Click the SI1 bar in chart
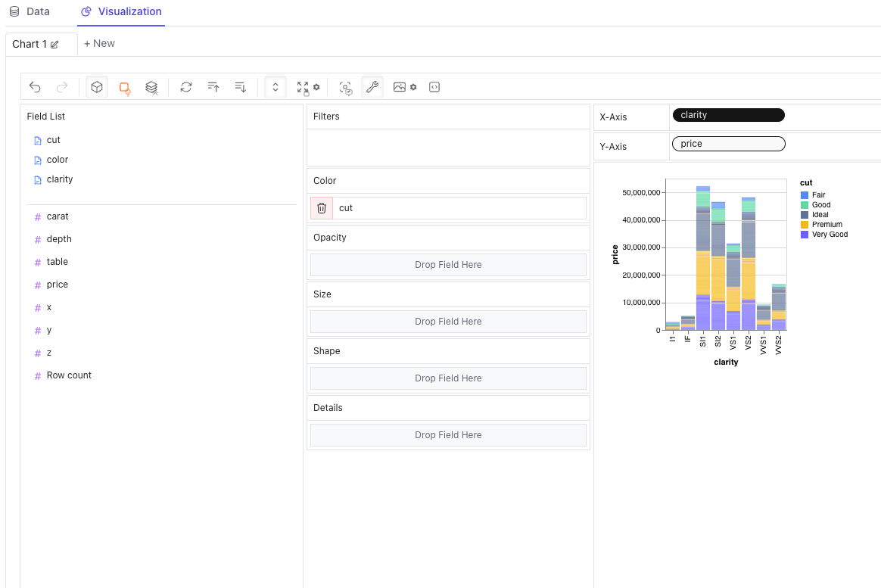 point(703,258)
